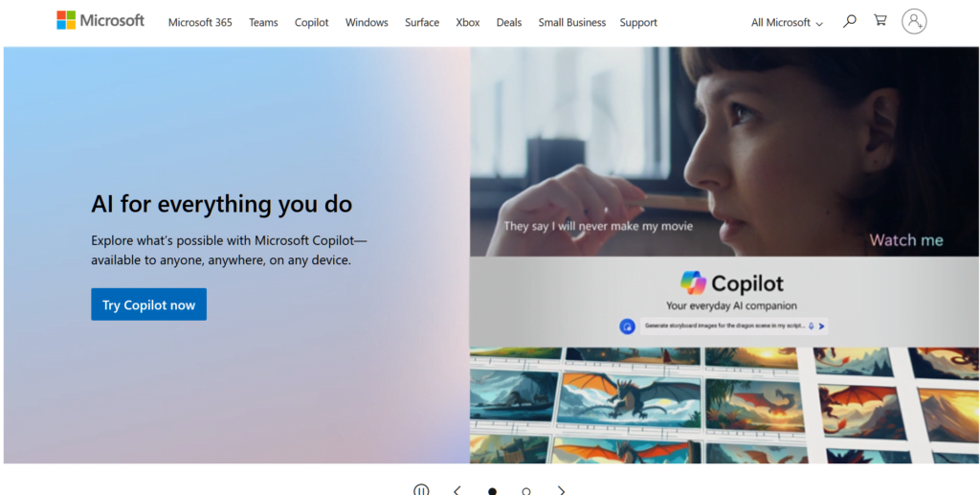Open Copilot nav item
980x495 pixels.
pos(311,23)
